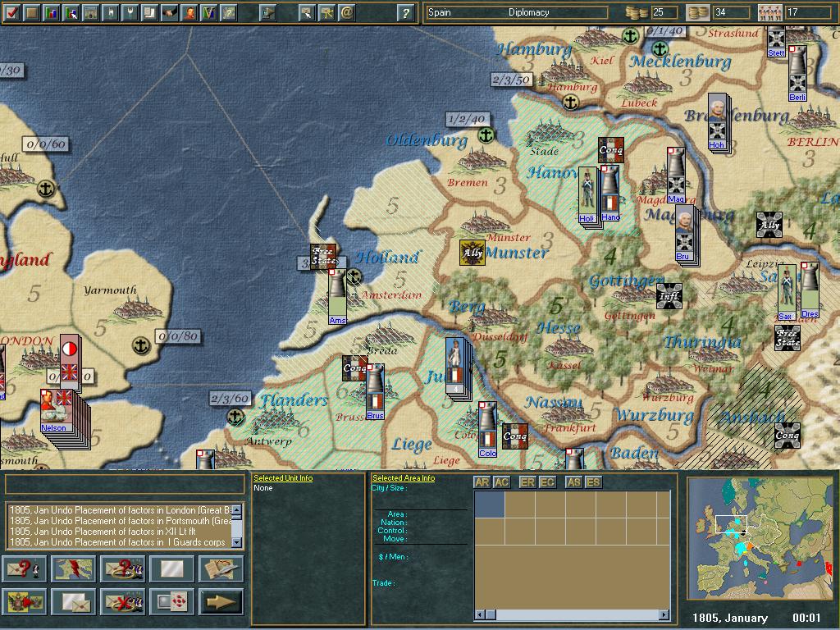
Task: Click the plain tan square toolbar icon
Action: tap(32, 12)
